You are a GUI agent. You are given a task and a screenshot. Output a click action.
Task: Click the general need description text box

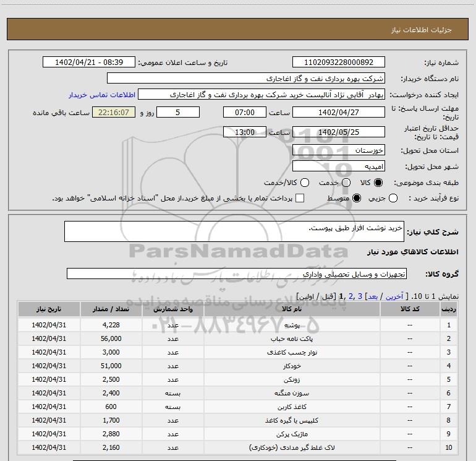[234, 231]
